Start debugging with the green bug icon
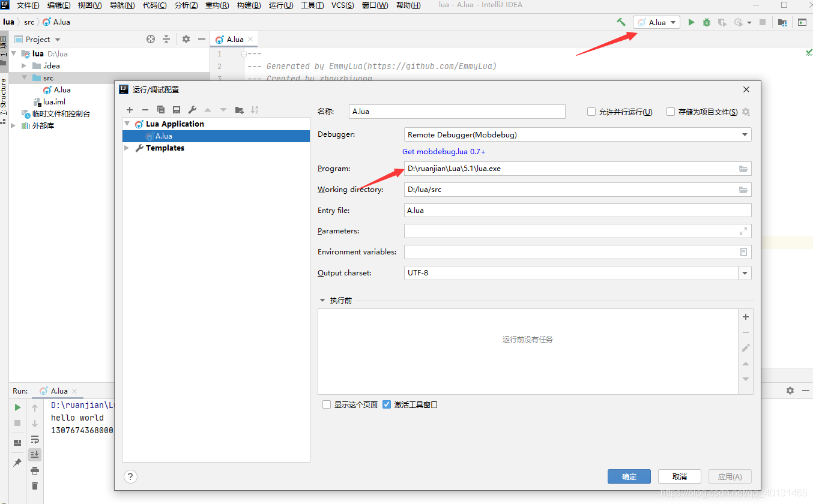813x504 pixels. pos(707,22)
